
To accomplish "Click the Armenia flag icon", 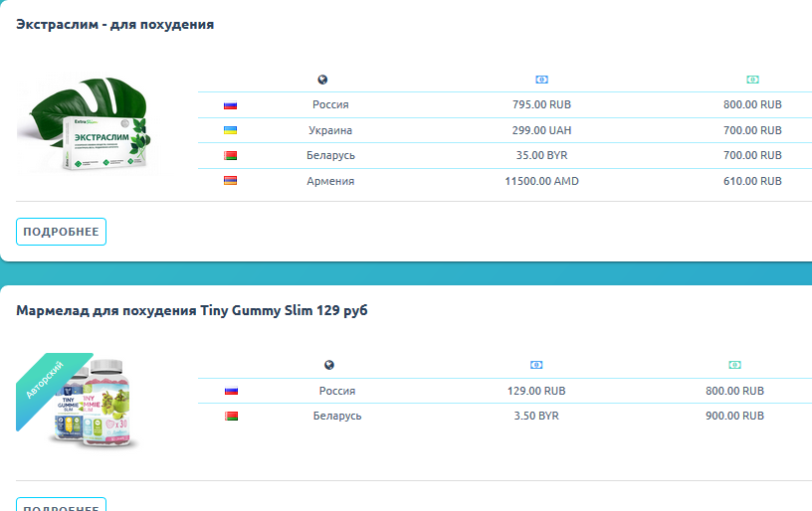I will [x=231, y=181].
